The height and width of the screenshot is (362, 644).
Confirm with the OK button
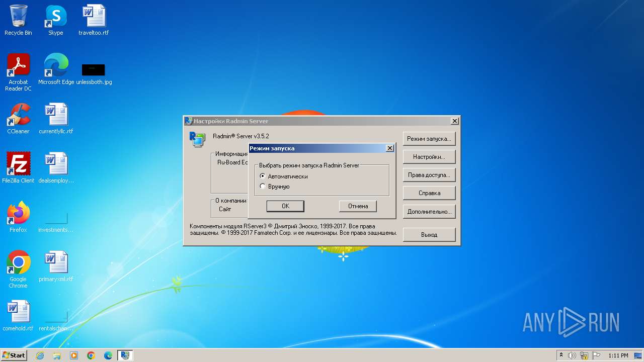click(x=285, y=206)
